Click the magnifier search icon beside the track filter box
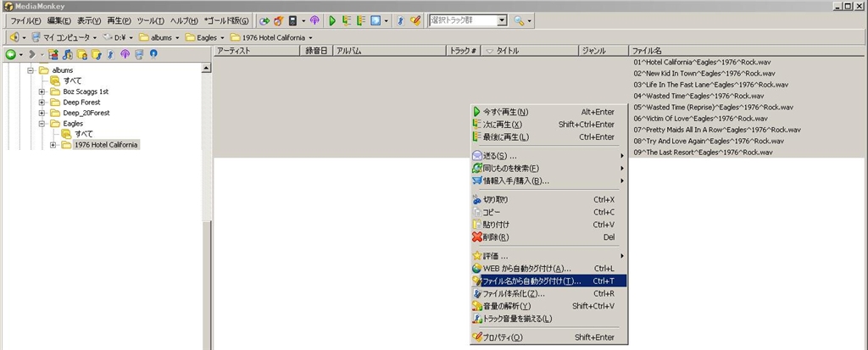Image resolution: width=868 pixels, height=350 pixels. [519, 20]
